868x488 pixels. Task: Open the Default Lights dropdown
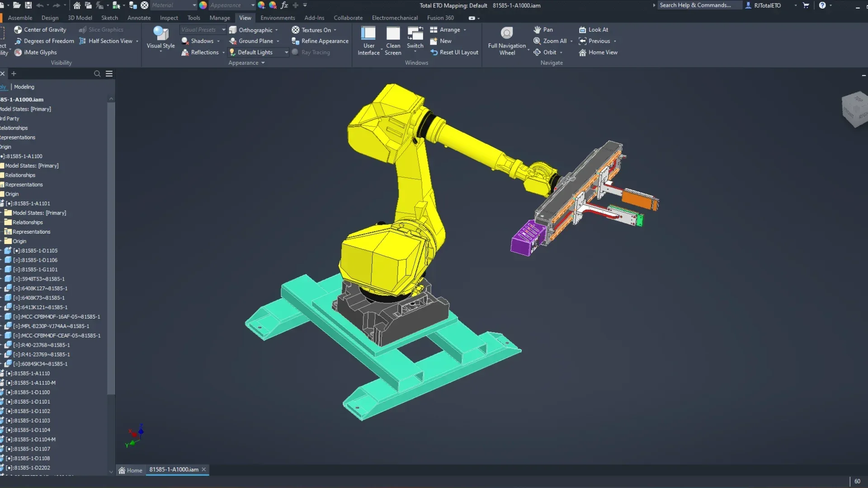tap(286, 52)
